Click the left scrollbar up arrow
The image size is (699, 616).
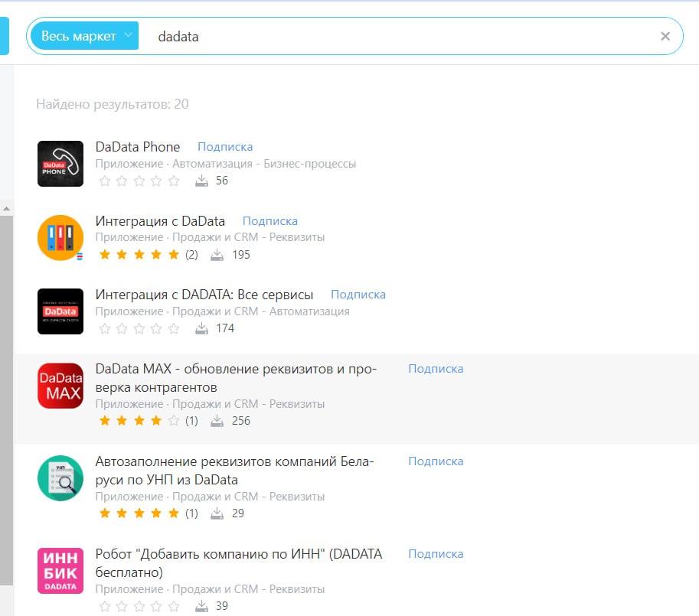point(6,208)
